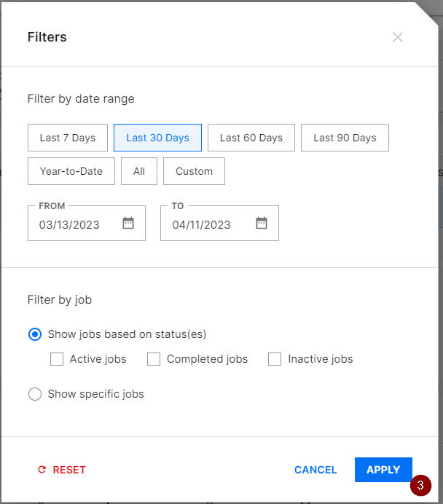
Task: Open the TO date calendar picker
Action: pyautogui.click(x=262, y=224)
